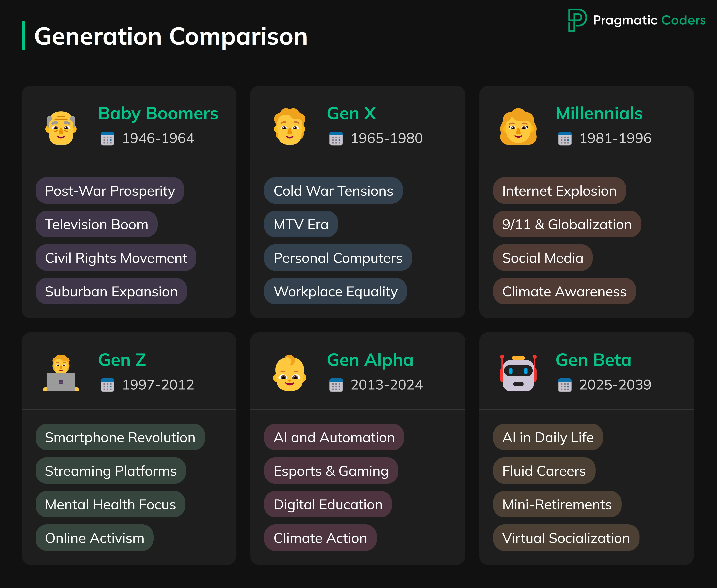This screenshot has width=717, height=588.
Task: Choose the Esports & Gaming tag
Action: pos(331,471)
